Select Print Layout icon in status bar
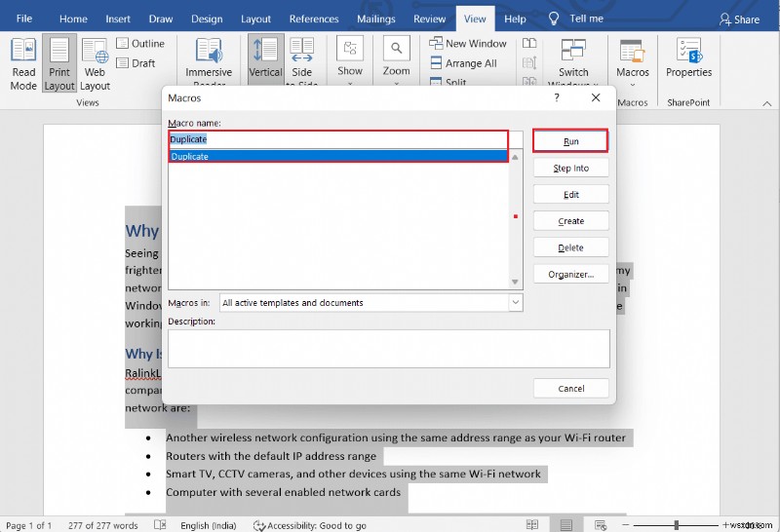 (566, 525)
